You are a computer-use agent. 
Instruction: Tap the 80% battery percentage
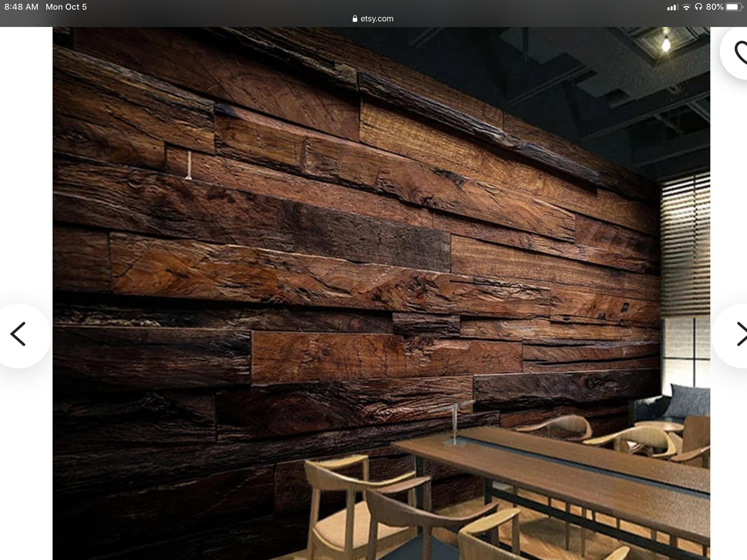coord(714,7)
